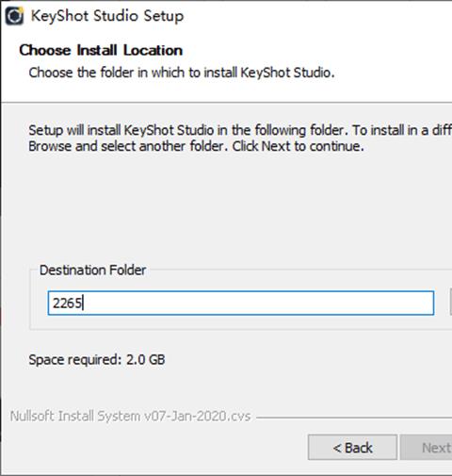Click the Nullsoft Install System version text
The height and width of the screenshot is (476, 452).
130,416
